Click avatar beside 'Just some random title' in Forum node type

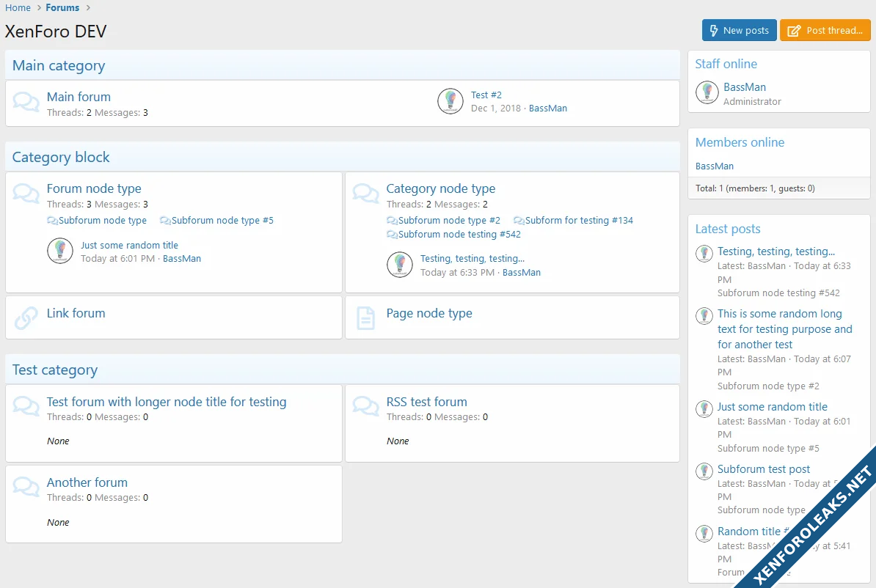coord(60,251)
